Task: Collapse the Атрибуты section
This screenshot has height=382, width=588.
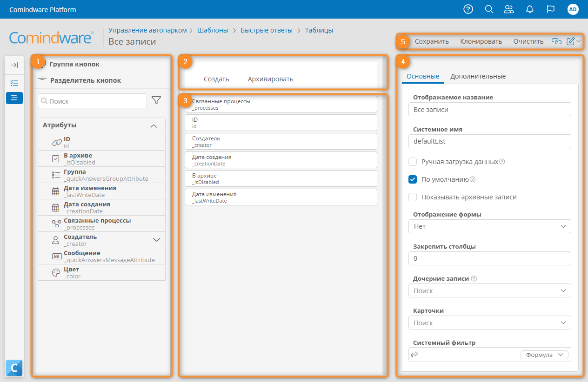Action: (154, 125)
